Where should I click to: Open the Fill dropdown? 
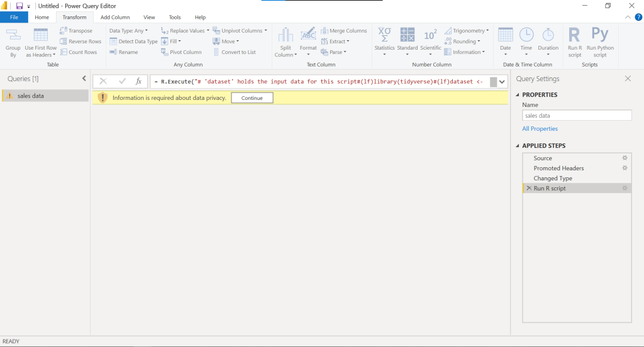point(171,41)
